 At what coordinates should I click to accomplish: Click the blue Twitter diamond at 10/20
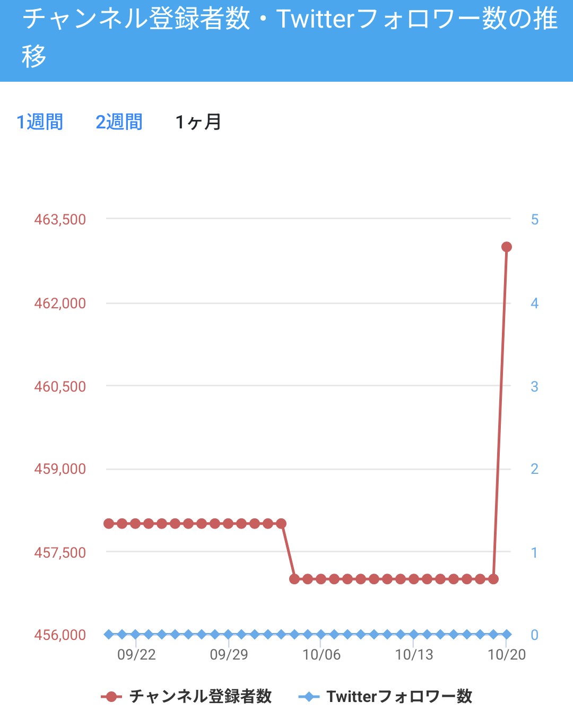[x=507, y=634]
